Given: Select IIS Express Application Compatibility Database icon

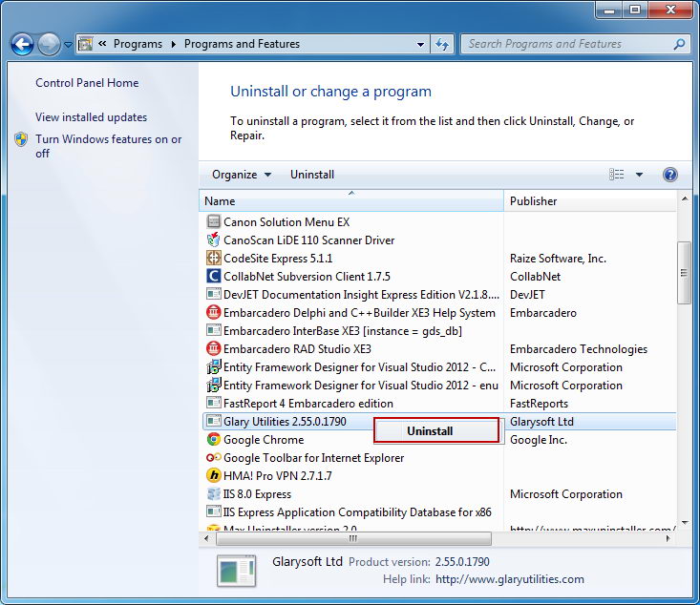Looking at the screenshot, I should point(214,511).
